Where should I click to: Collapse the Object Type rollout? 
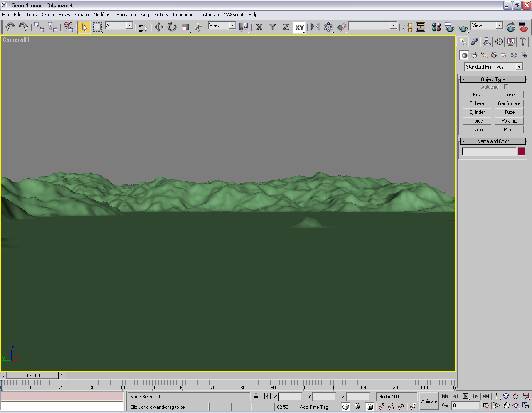pos(493,79)
